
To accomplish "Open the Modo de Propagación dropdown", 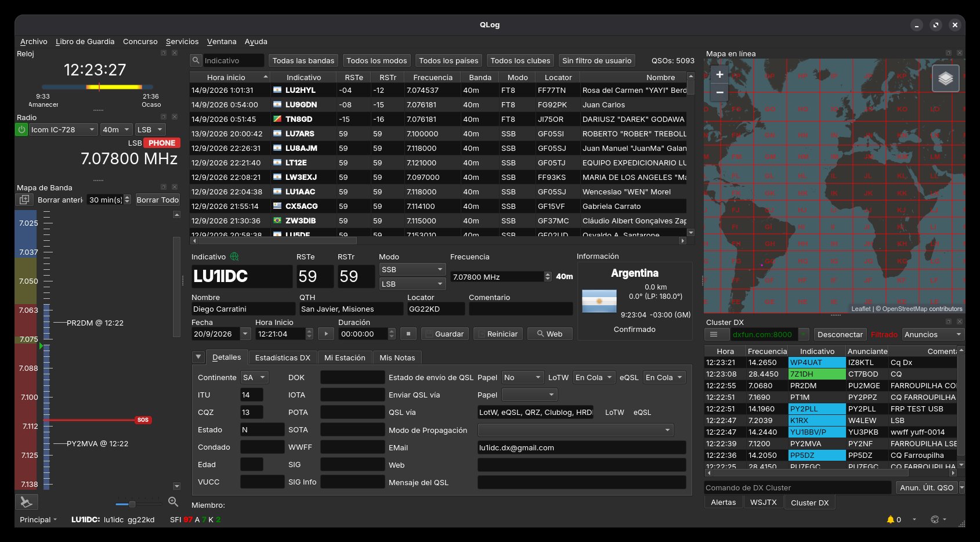I will pos(576,430).
